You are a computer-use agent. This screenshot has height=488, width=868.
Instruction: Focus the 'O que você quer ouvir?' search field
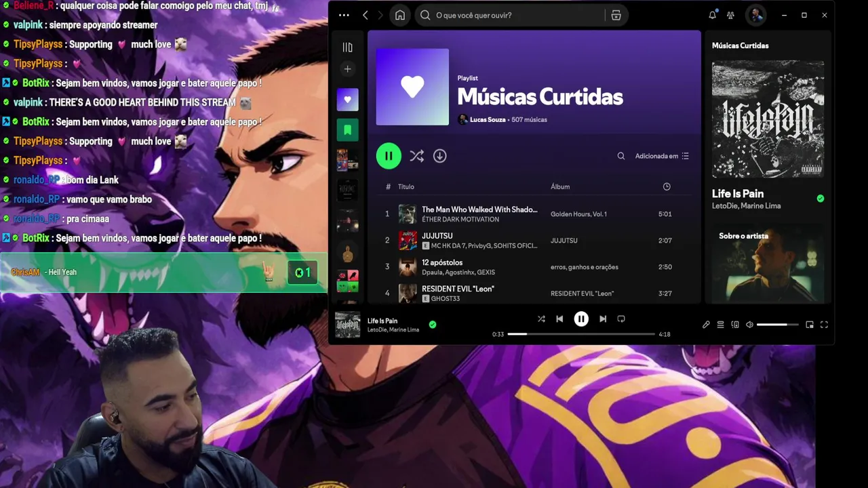point(511,15)
